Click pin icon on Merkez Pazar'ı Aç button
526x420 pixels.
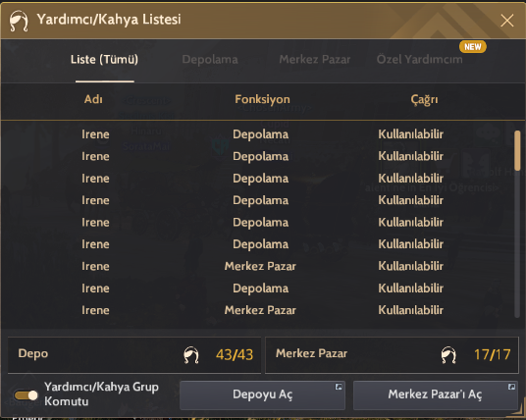511,387
